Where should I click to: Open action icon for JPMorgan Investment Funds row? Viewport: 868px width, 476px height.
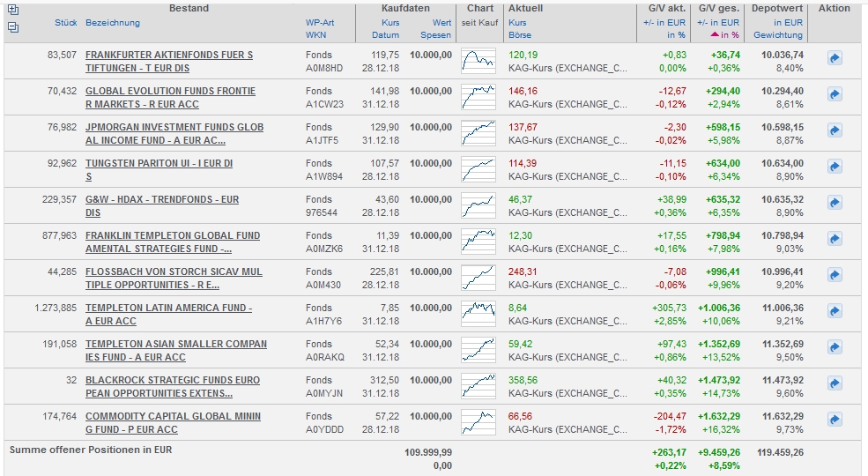(x=835, y=130)
